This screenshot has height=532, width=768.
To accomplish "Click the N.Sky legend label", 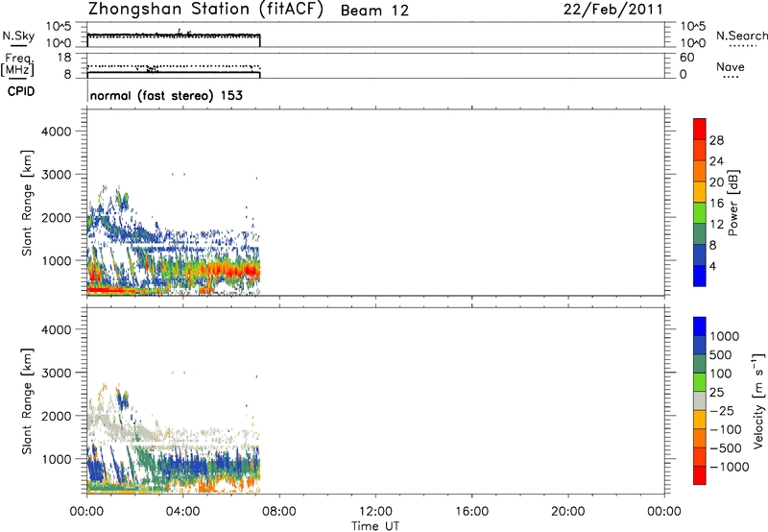I will (15, 36).
